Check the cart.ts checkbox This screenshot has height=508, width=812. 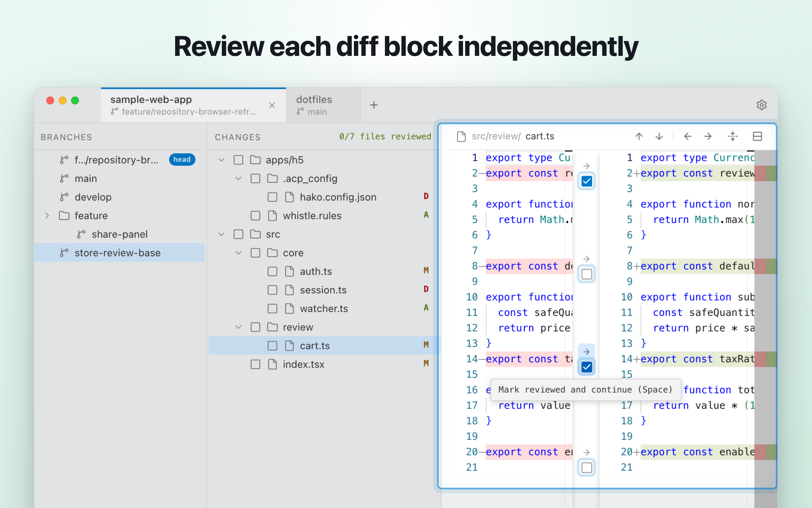coord(272,346)
